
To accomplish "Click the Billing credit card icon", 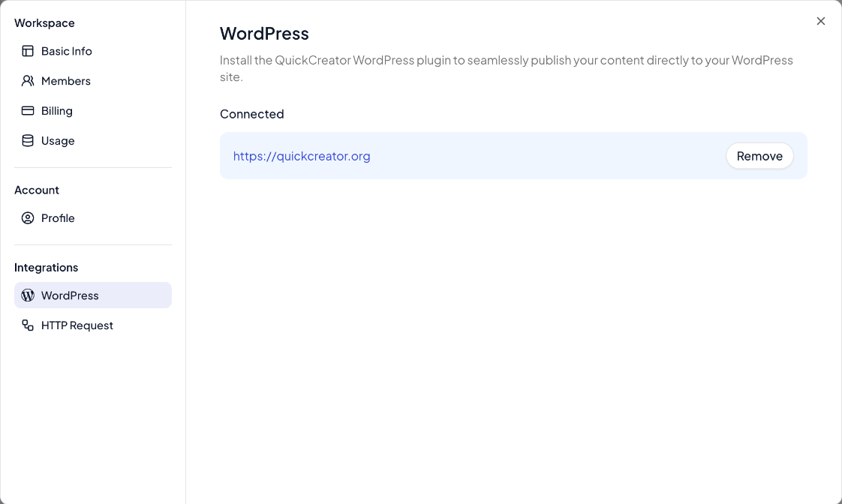I will point(27,110).
